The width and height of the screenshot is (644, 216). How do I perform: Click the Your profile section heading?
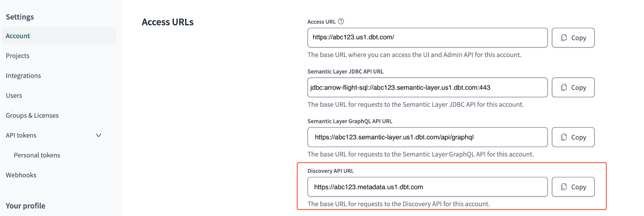pos(25,206)
